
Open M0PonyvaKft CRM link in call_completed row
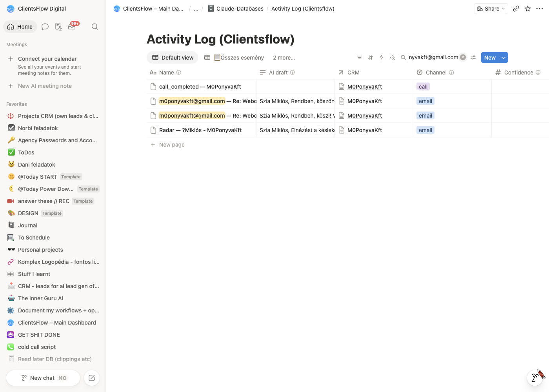coord(365,87)
